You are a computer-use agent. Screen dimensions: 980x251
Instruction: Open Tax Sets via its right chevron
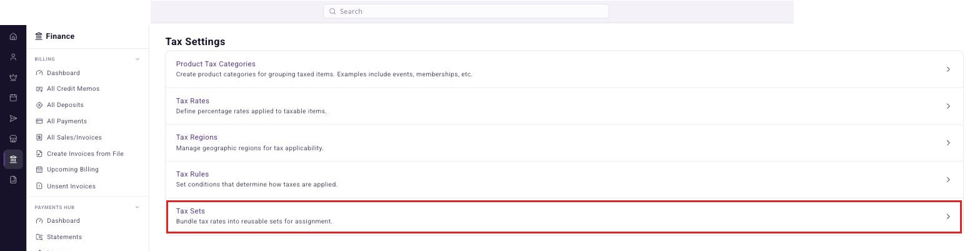coord(948,217)
